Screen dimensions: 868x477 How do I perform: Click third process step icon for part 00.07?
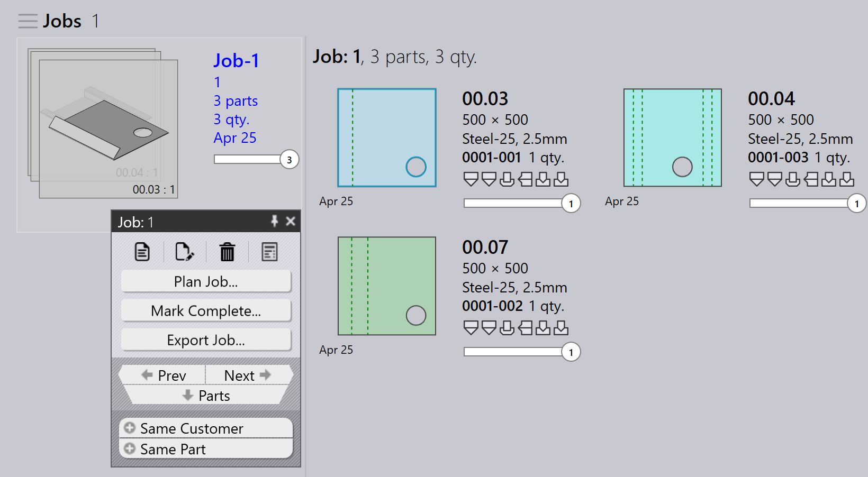coord(507,328)
